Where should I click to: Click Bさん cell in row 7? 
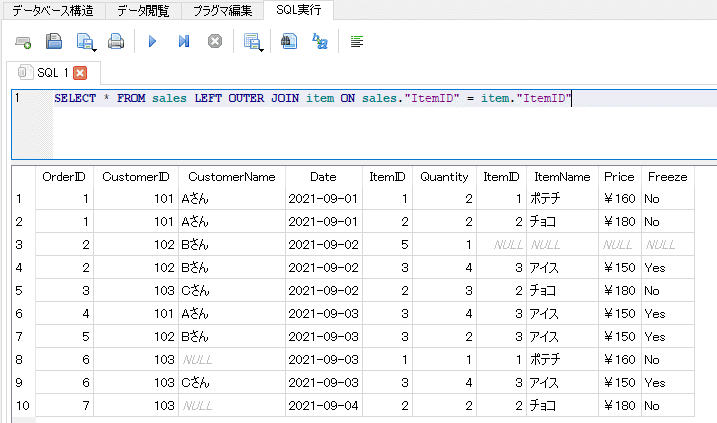click(232, 337)
